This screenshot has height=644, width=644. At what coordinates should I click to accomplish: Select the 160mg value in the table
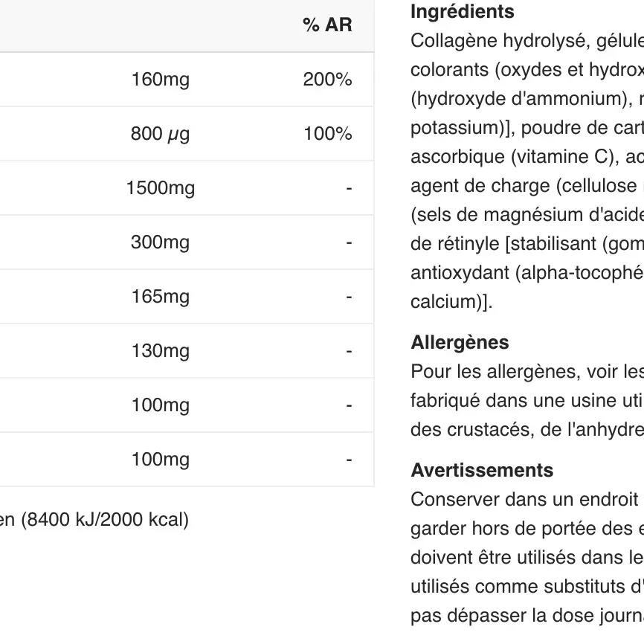coord(160,80)
